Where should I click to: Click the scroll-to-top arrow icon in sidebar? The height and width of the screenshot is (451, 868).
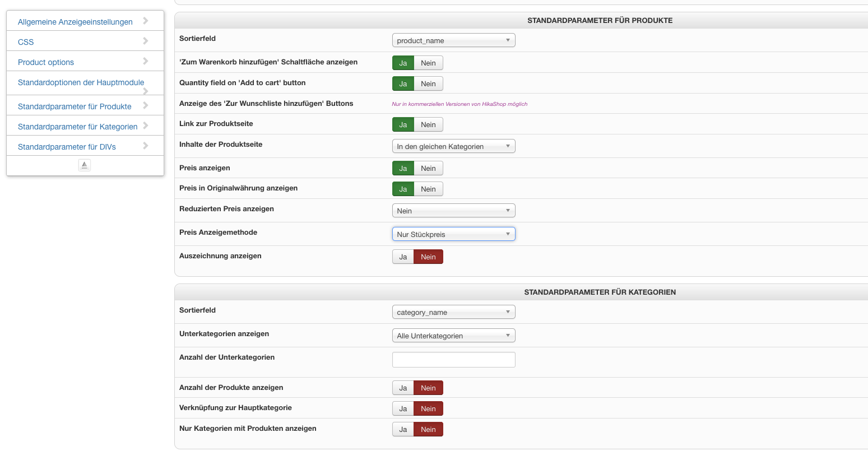(85, 165)
